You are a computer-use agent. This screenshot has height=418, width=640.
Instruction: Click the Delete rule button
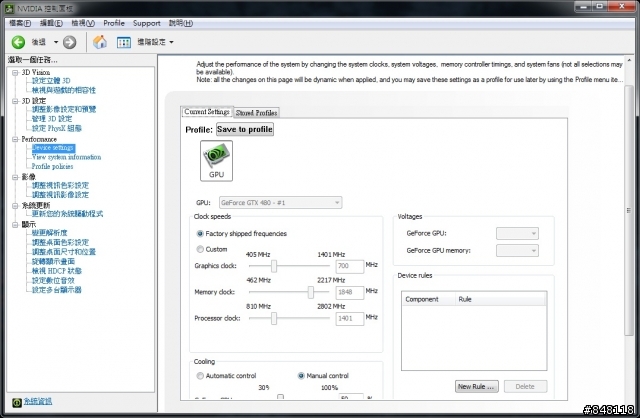(x=525, y=387)
